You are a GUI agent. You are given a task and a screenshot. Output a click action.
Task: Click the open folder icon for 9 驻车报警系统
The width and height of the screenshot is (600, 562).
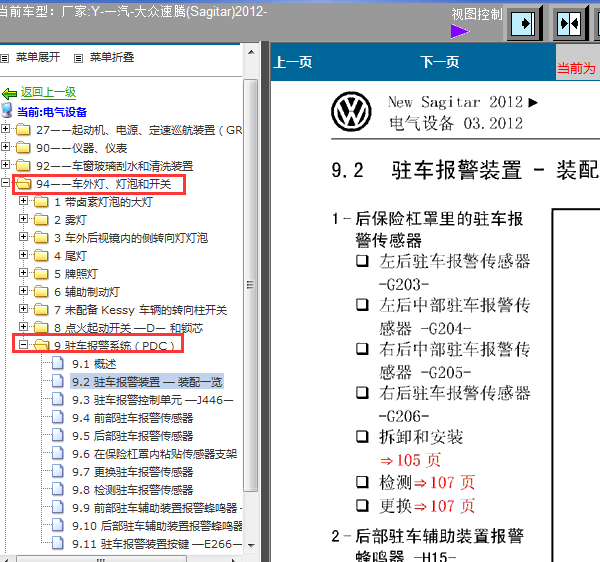coord(41,345)
